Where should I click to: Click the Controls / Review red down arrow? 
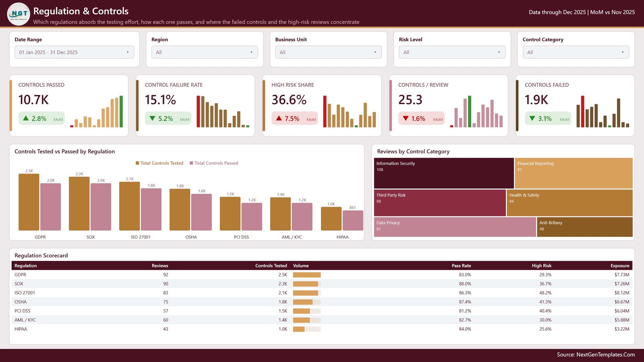[x=405, y=118]
